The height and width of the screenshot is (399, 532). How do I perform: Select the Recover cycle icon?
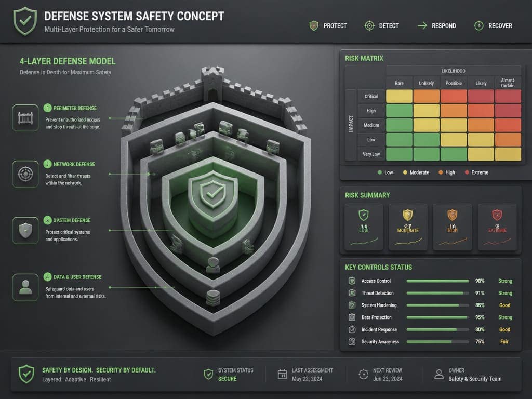tap(478, 26)
